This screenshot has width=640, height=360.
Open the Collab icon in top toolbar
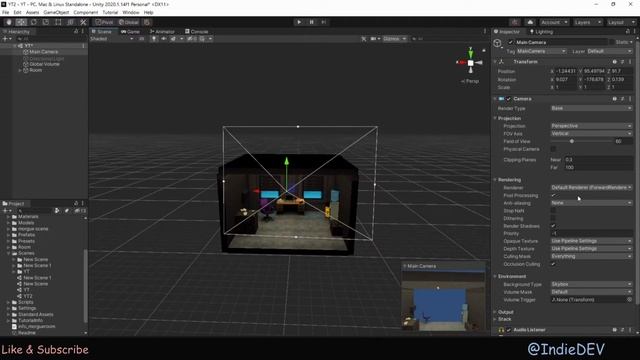coord(515,22)
